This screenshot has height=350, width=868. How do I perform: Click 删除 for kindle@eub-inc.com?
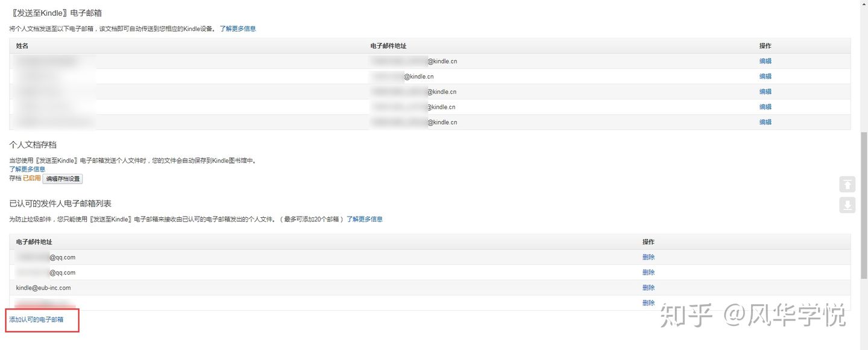649,288
